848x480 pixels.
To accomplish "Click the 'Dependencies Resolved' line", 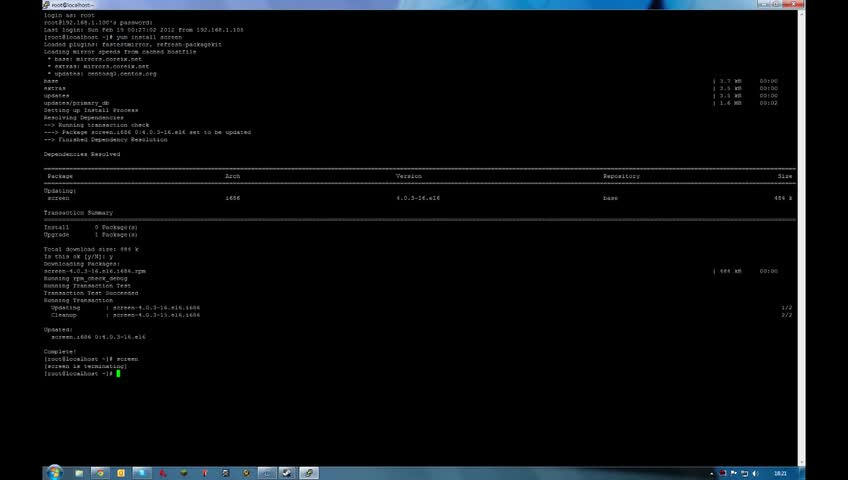I will [82, 154].
